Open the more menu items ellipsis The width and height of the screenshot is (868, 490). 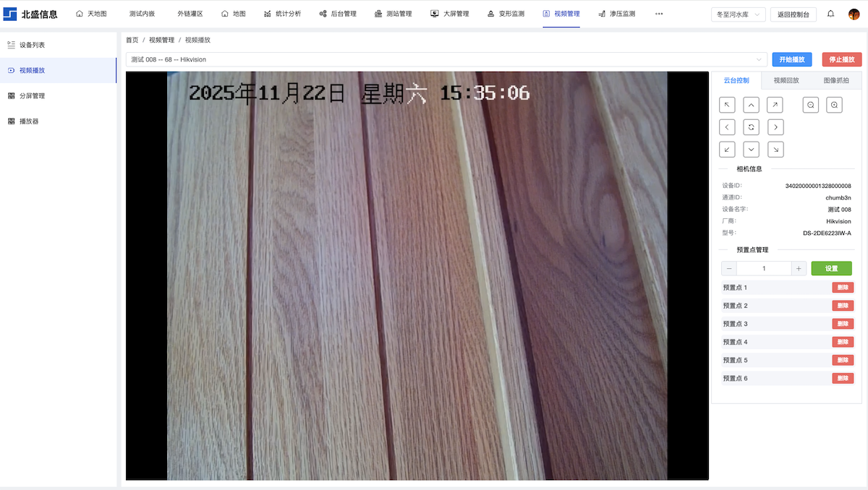click(x=658, y=14)
